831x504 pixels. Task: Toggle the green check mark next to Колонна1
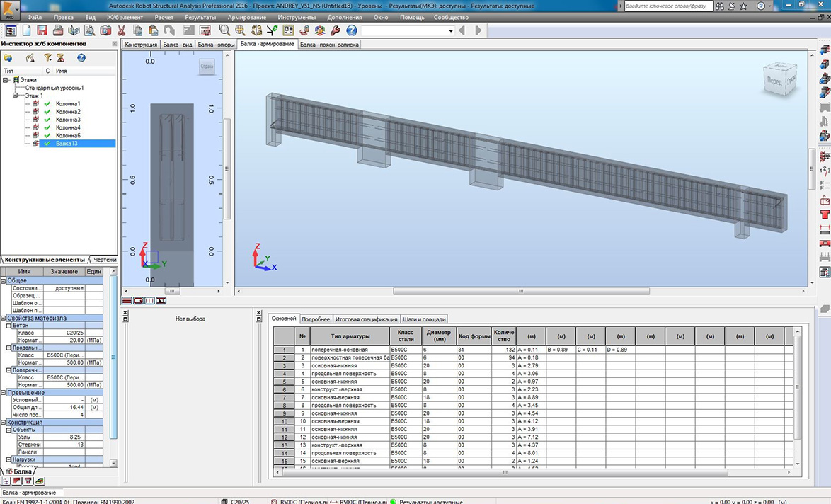(x=47, y=104)
